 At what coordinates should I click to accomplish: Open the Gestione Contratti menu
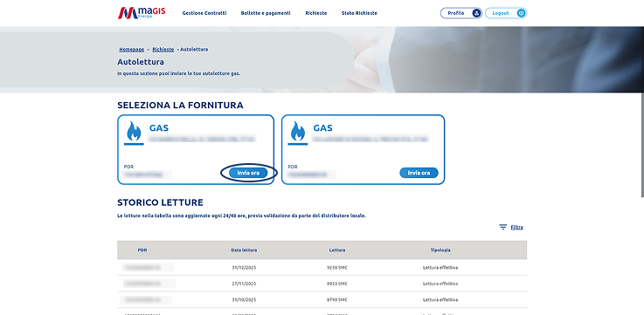[x=204, y=13]
